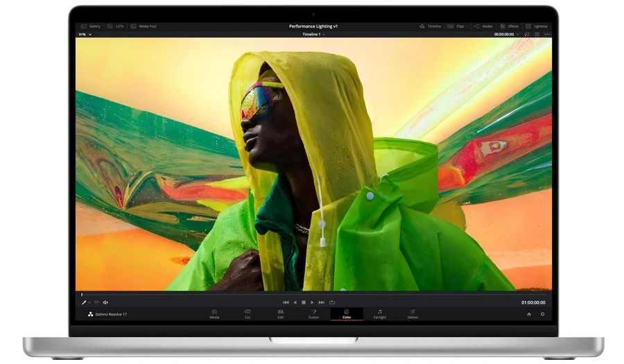
Task: Click the Performance Lighting v1 project title
Action: coord(313,26)
